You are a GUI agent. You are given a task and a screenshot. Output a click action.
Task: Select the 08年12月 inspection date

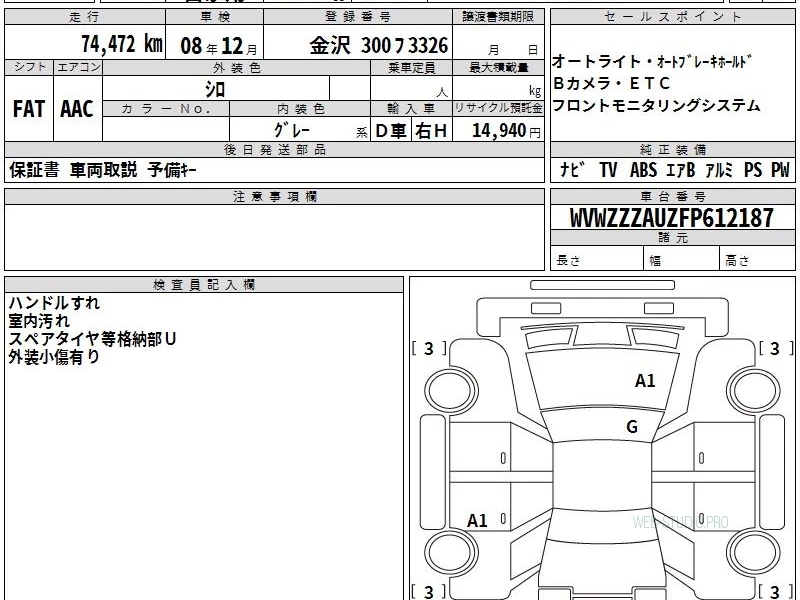pyautogui.click(x=219, y=46)
